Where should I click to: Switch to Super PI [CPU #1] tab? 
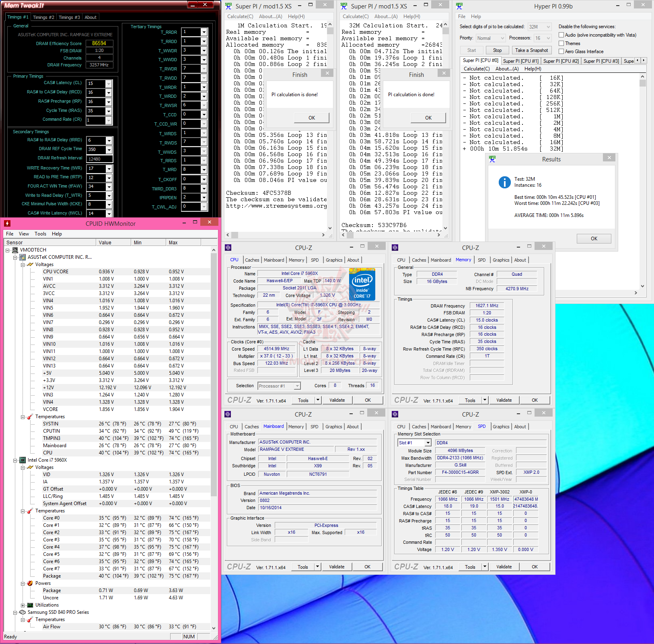520,61
